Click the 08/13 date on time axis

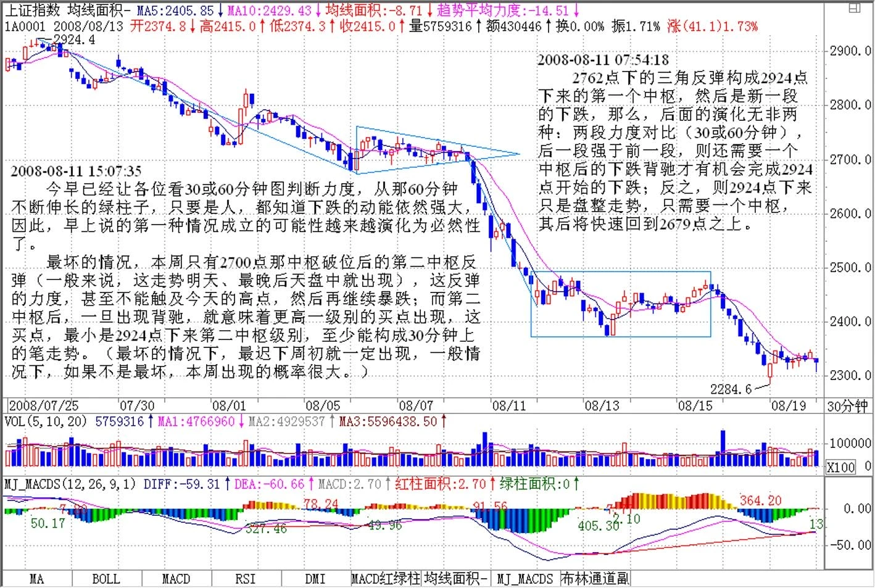602,406
